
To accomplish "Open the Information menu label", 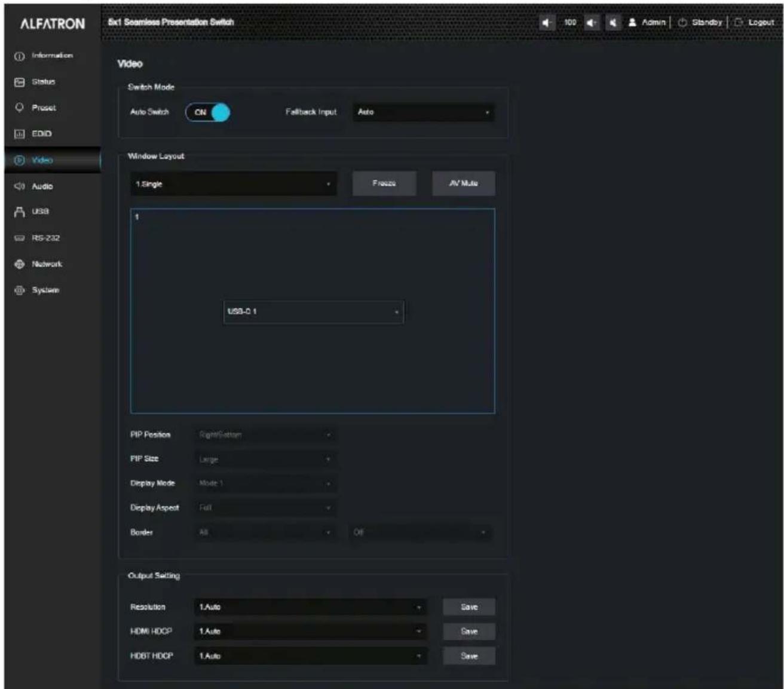I will (53, 56).
